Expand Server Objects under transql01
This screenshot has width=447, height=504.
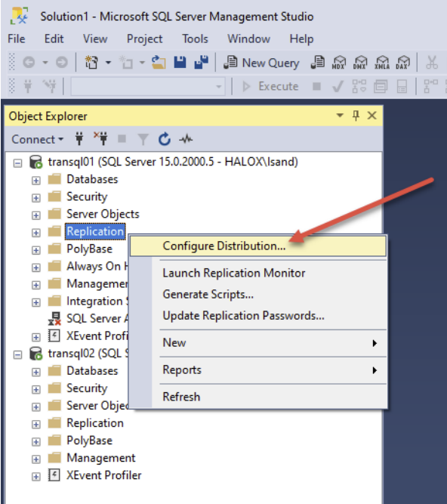click(x=36, y=215)
